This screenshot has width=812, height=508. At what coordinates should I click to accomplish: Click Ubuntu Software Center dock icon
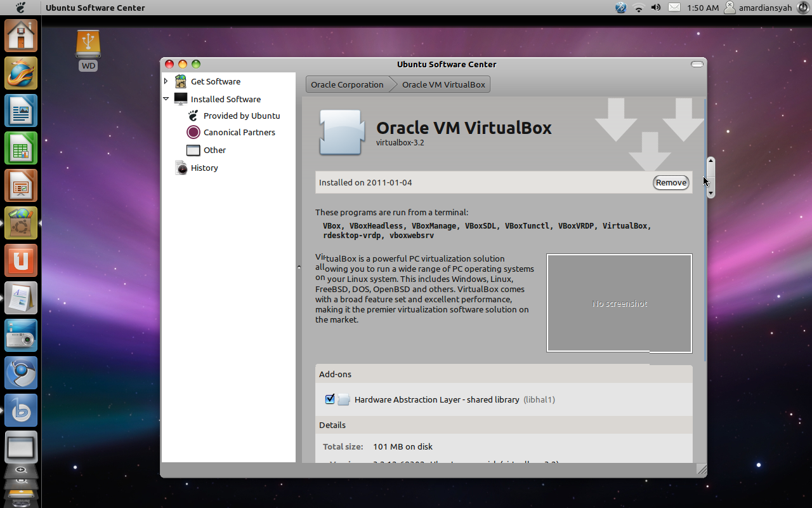pos(21,223)
